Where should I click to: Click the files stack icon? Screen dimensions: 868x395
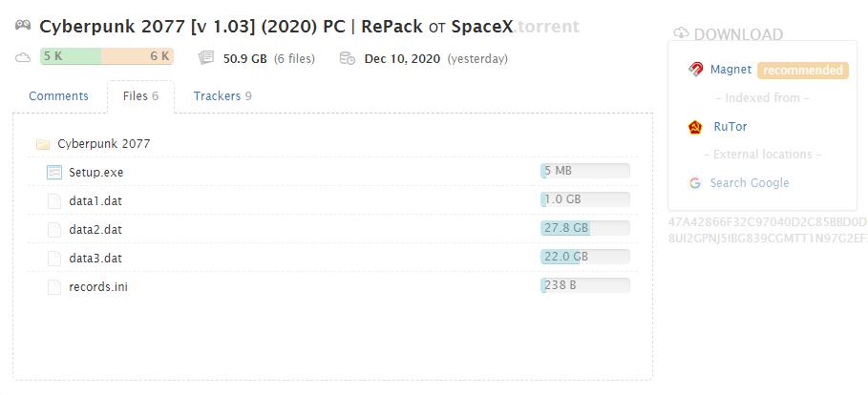(206, 58)
